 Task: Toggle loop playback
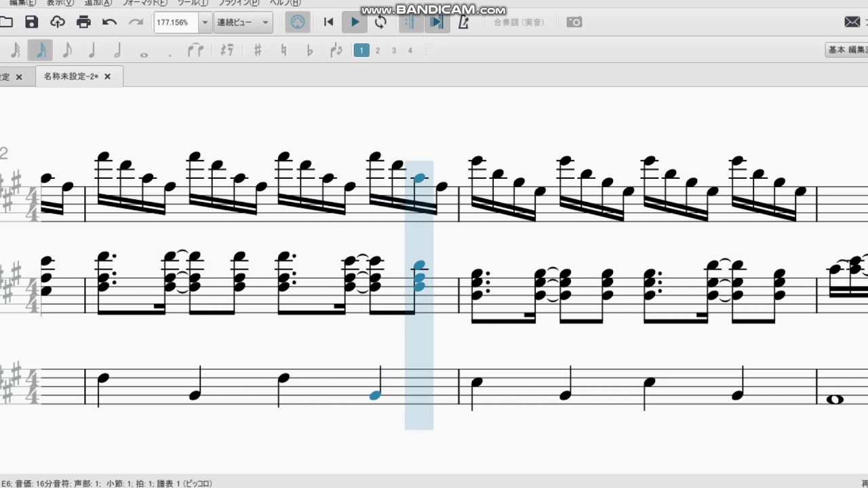(x=380, y=22)
